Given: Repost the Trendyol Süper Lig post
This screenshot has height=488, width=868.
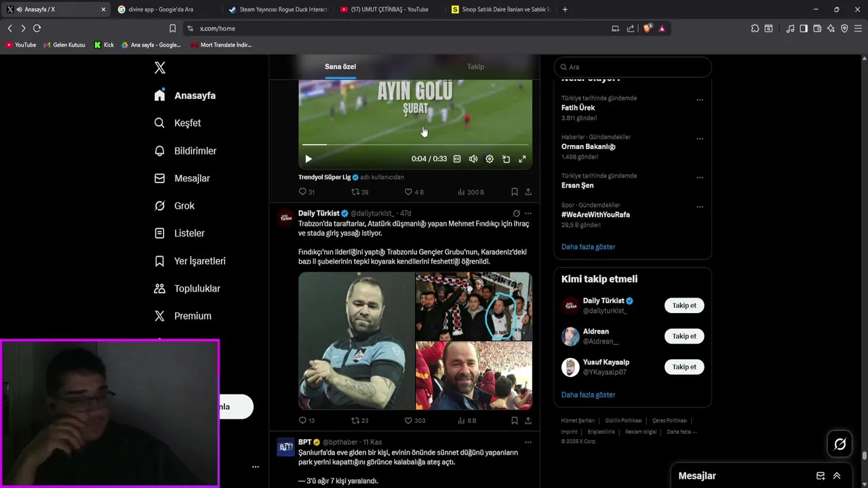Looking at the screenshot, I should click(359, 192).
